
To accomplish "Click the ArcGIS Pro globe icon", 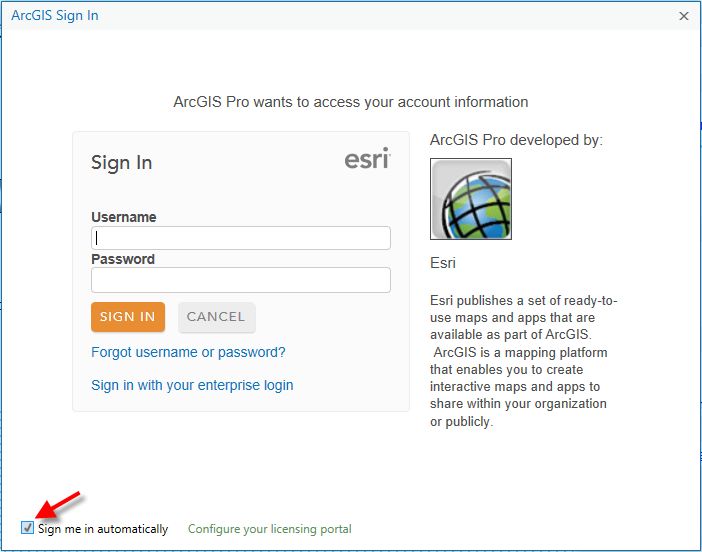I will pos(471,199).
